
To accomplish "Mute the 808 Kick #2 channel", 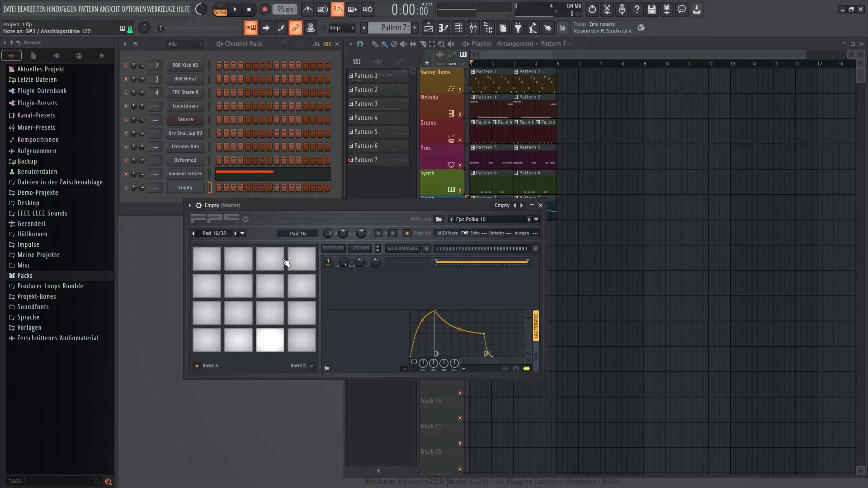I will [x=126, y=66].
